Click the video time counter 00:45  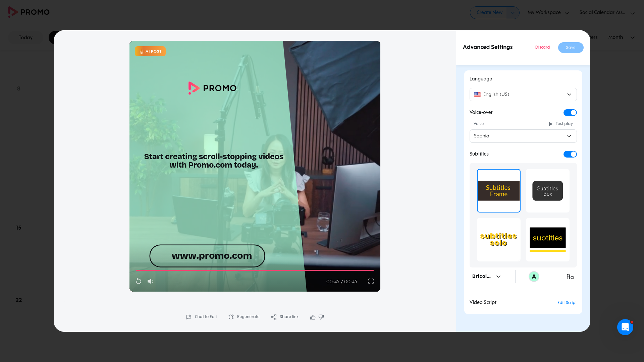(x=341, y=282)
